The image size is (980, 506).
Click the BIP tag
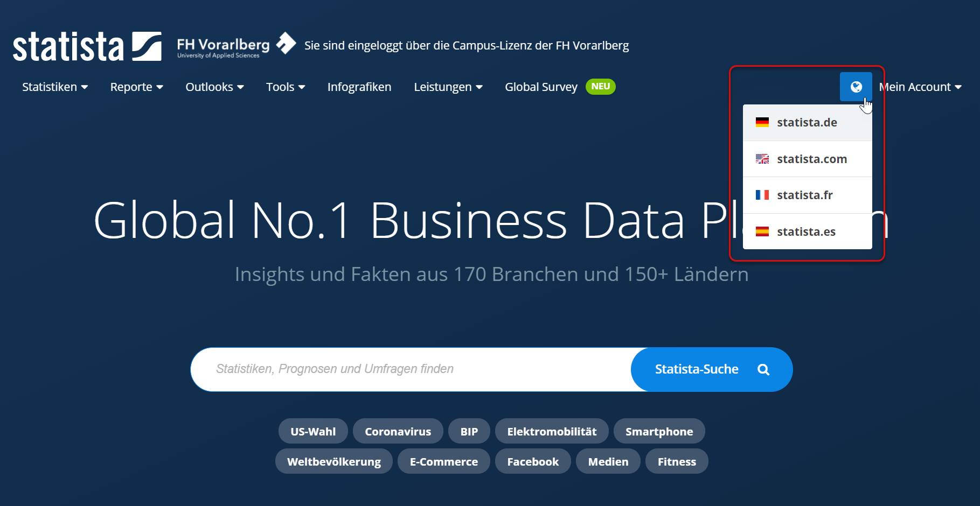pyautogui.click(x=469, y=431)
